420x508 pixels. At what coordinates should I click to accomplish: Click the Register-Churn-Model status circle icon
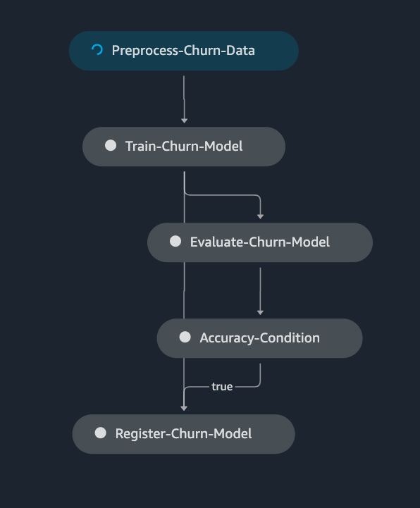click(101, 433)
